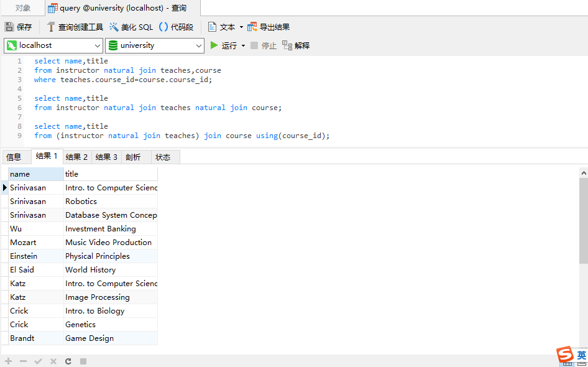Expand the arrow next to 文本
This screenshot has height=367, width=588.
coord(241,27)
